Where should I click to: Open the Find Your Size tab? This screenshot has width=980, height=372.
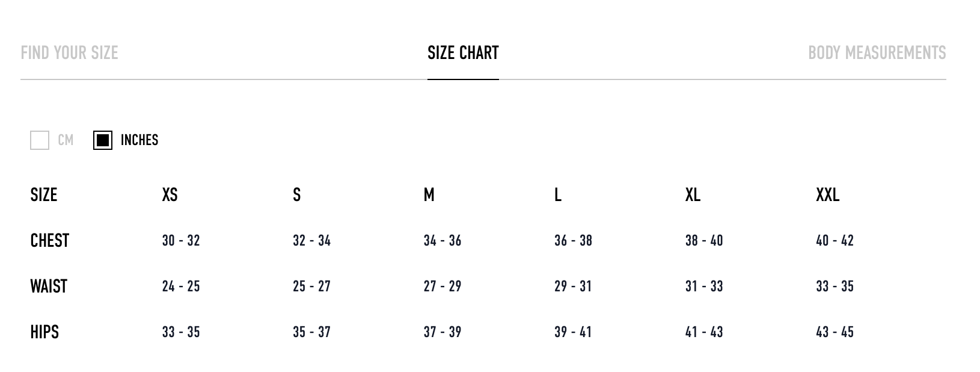coord(69,53)
